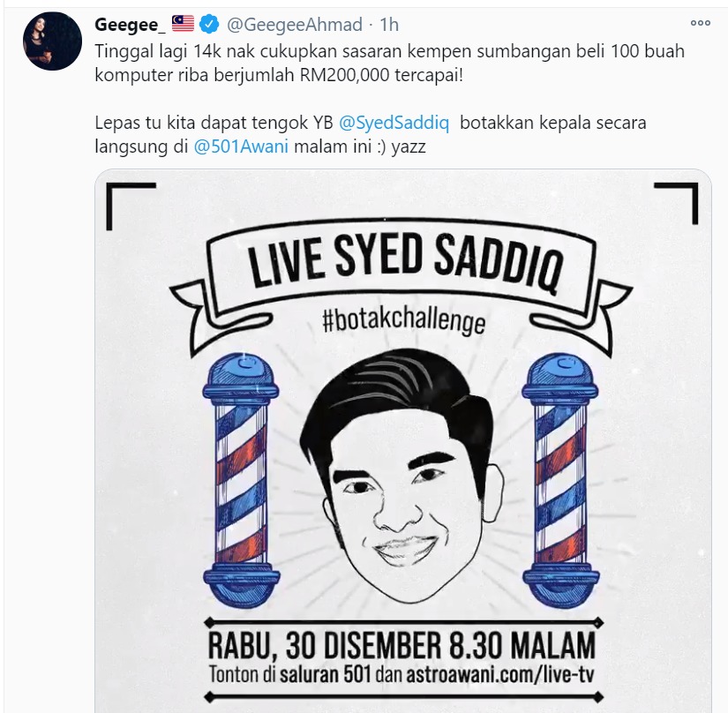Open Geegee_'s profile avatar picture
The height and width of the screenshot is (713, 728).
click(x=52, y=41)
